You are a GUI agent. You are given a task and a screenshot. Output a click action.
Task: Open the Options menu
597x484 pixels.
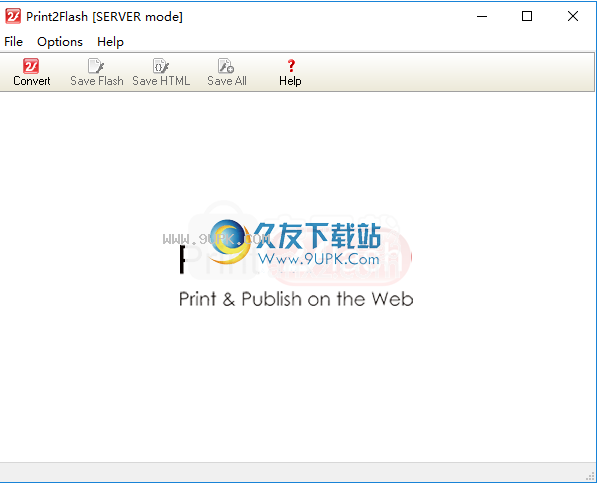coord(60,42)
